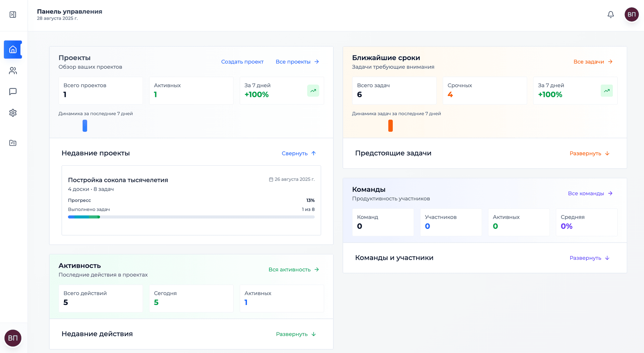The width and height of the screenshot is (644, 353).
Task: Open the ВП profile avatar in header
Action: pos(632,14)
